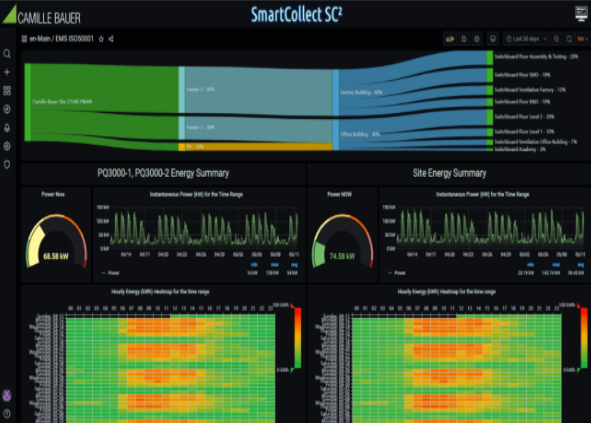
Task: Share the EMS ISO50001 dashboard
Action: (111, 39)
